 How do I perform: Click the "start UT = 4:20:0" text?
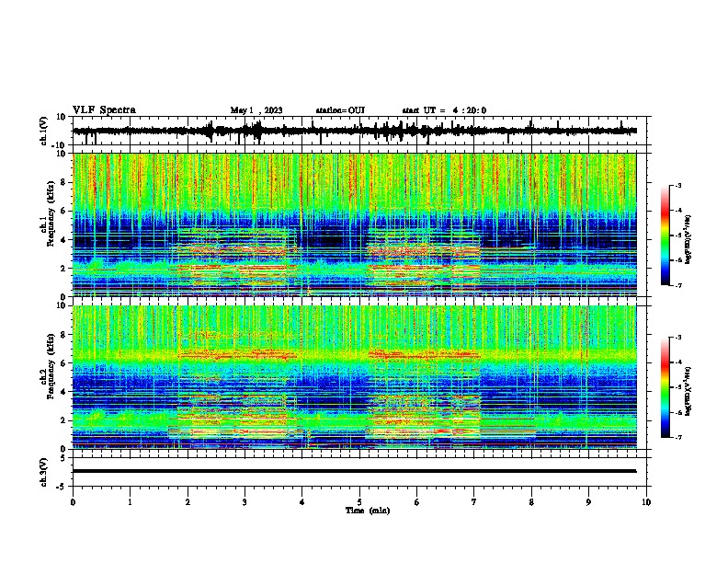click(444, 110)
